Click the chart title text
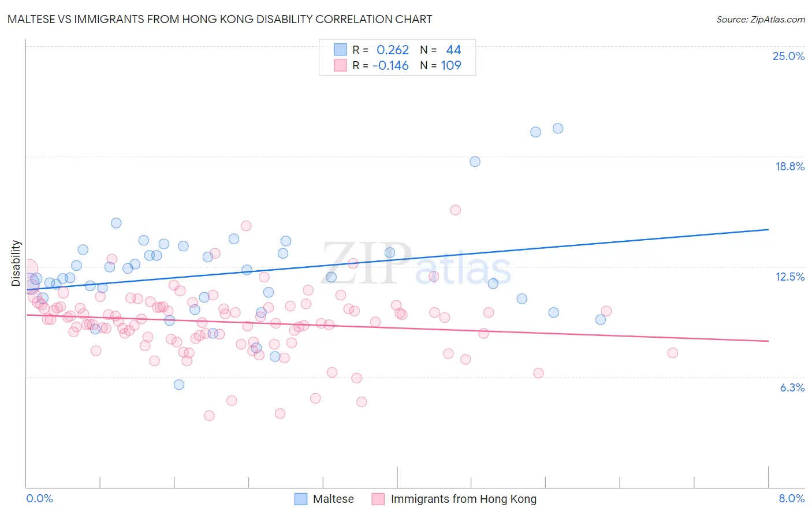This screenshot has width=812, height=515. (x=219, y=19)
